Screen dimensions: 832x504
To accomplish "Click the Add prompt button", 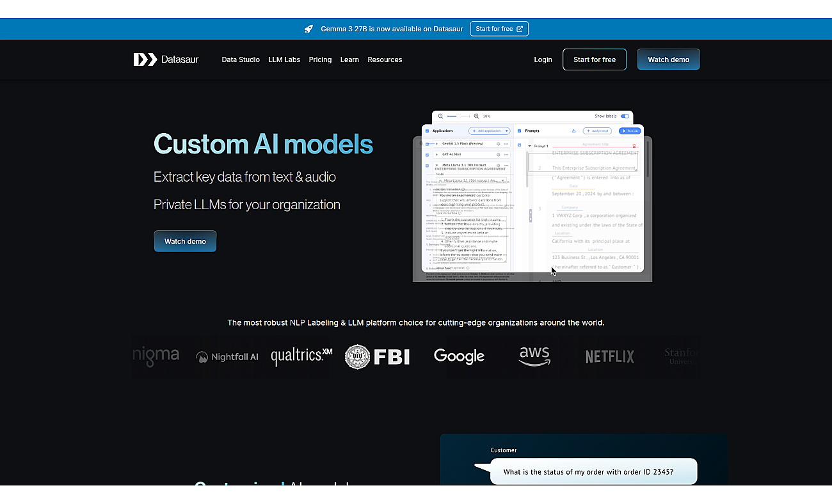I will [597, 130].
